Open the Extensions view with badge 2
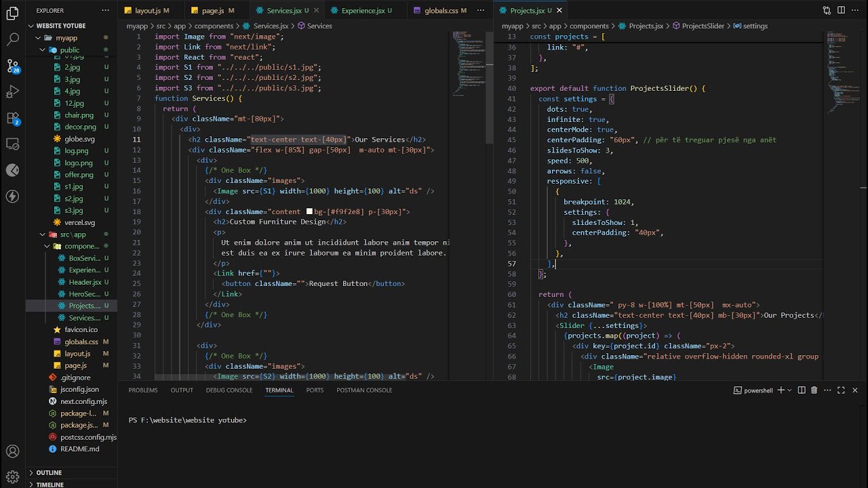This screenshot has height=488, width=868. (x=13, y=118)
